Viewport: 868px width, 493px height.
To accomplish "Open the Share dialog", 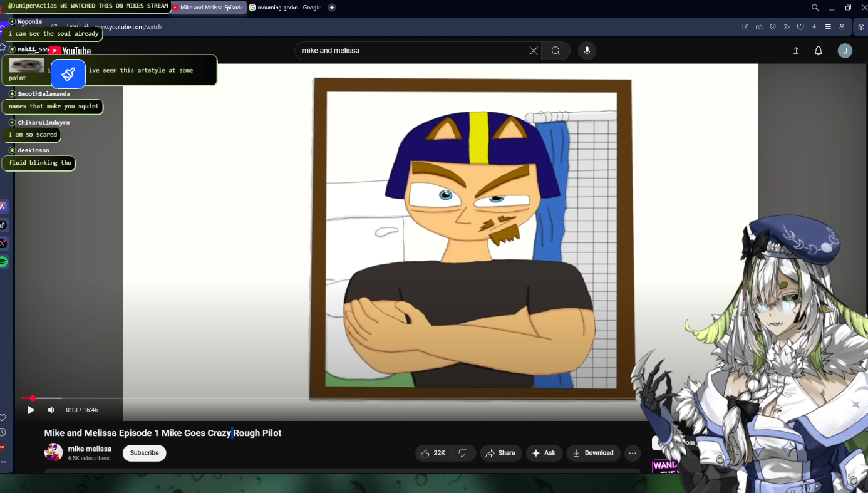I will pyautogui.click(x=500, y=453).
